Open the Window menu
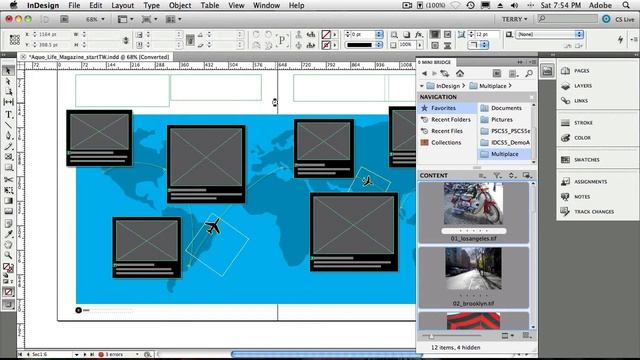The image size is (640, 360). pos(266,5)
